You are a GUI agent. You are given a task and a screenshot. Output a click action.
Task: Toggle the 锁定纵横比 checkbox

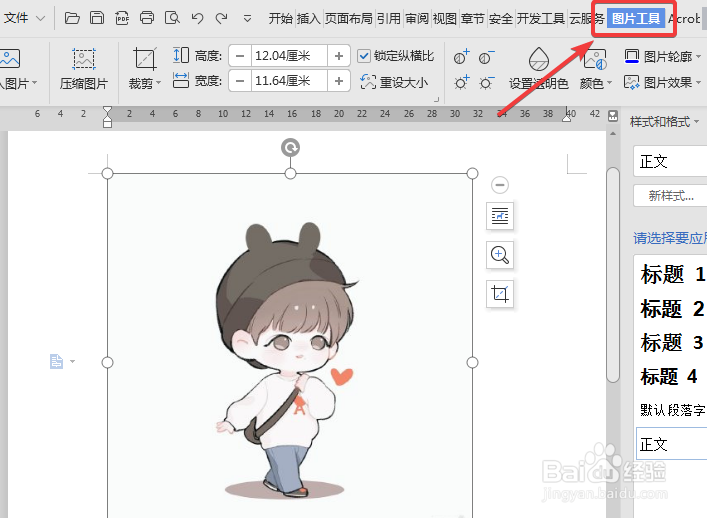(363, 56)
